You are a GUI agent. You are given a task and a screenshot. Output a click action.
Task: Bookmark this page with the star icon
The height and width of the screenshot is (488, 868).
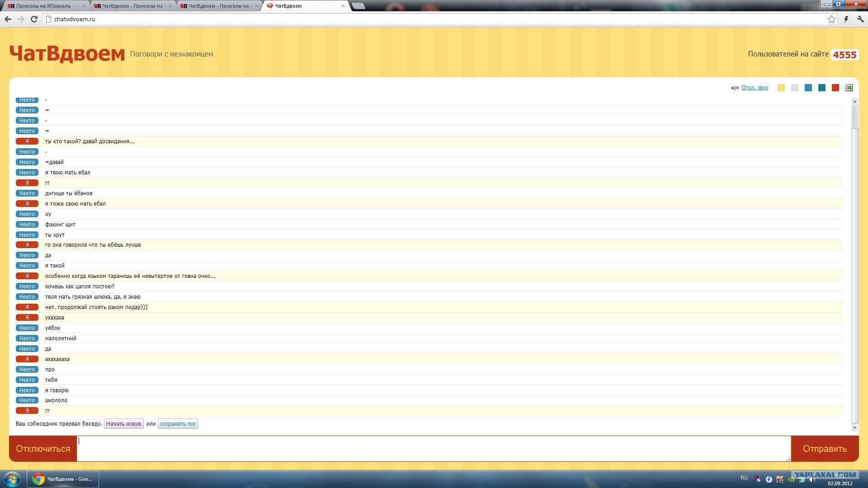click(x=831, y=19)
